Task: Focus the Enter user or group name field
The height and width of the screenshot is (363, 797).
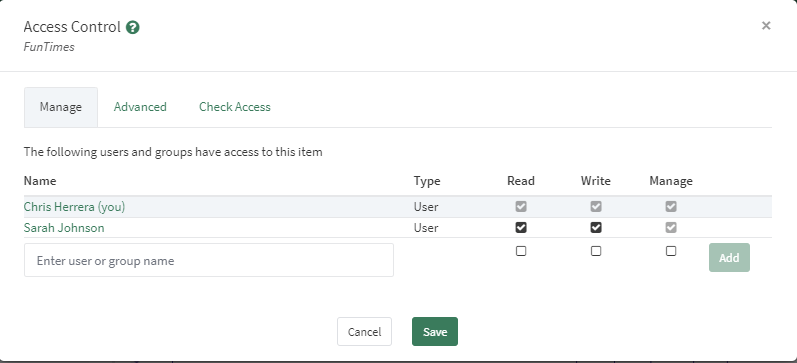Action: [209, 260]
